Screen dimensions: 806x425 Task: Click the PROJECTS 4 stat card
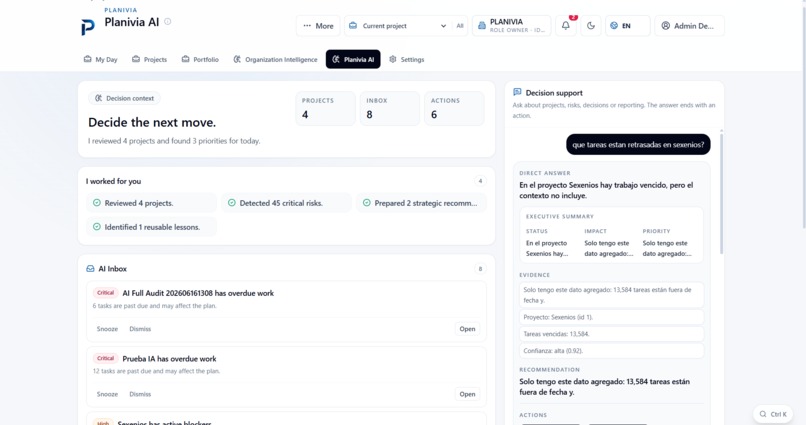point(325,108)
